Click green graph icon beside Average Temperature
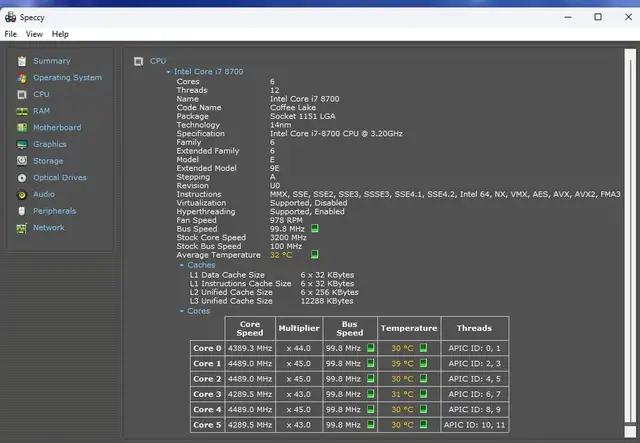 [x=315, y=254]
